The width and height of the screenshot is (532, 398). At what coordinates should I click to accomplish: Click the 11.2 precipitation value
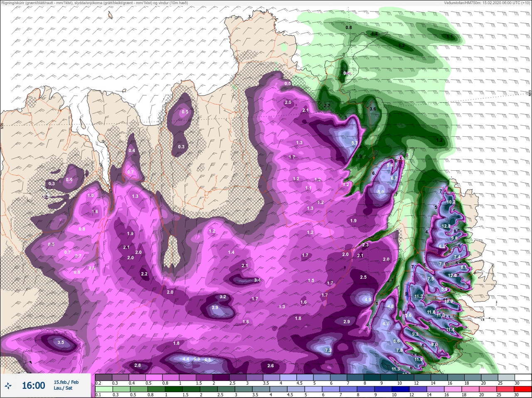(419, 297)
